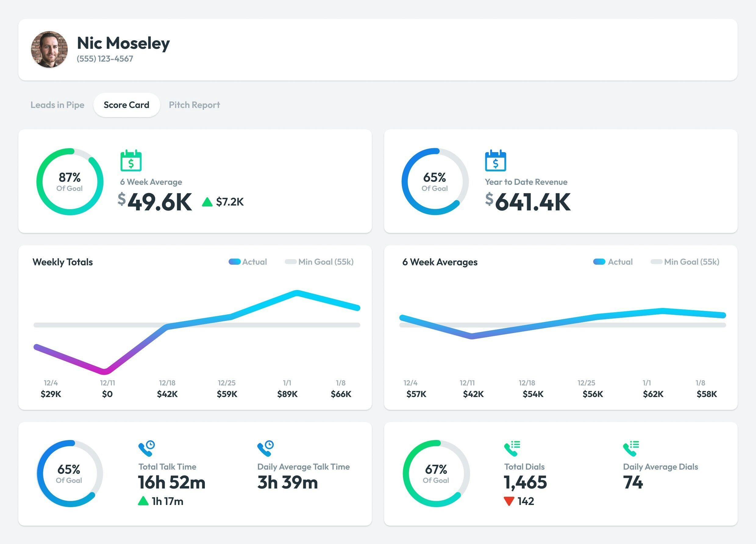The width and height of the screenshot is (756, 544).
Task: Click the Daily Average Talk Time phone icon
Action: point(265,449)
